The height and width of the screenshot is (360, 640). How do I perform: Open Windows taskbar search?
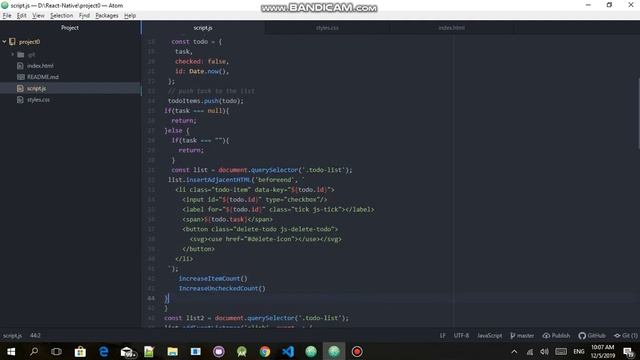[x=34, y=351]
